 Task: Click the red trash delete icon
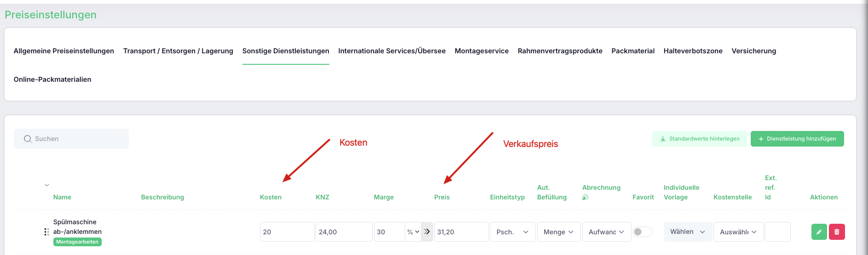[x=837, y=232]
